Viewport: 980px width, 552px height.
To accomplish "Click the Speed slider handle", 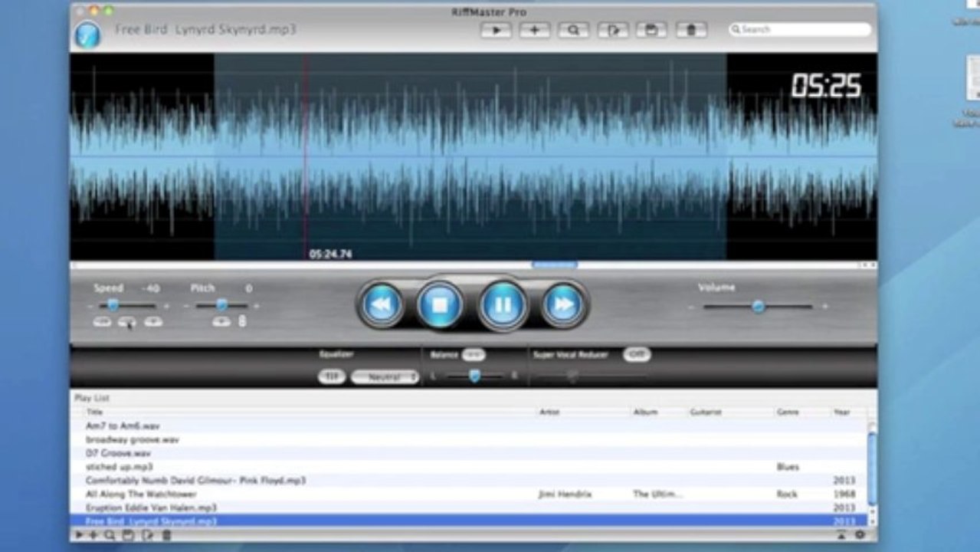I will tap(113, 305).
